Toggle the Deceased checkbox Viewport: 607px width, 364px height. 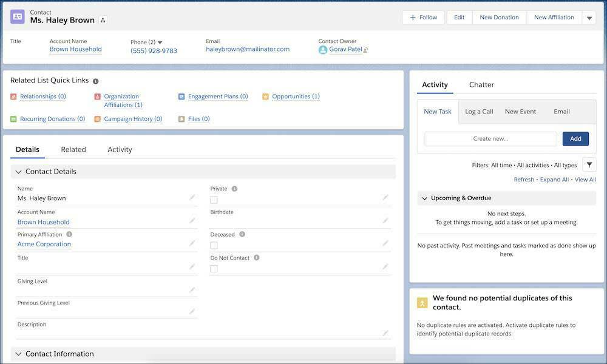[214, 246]
